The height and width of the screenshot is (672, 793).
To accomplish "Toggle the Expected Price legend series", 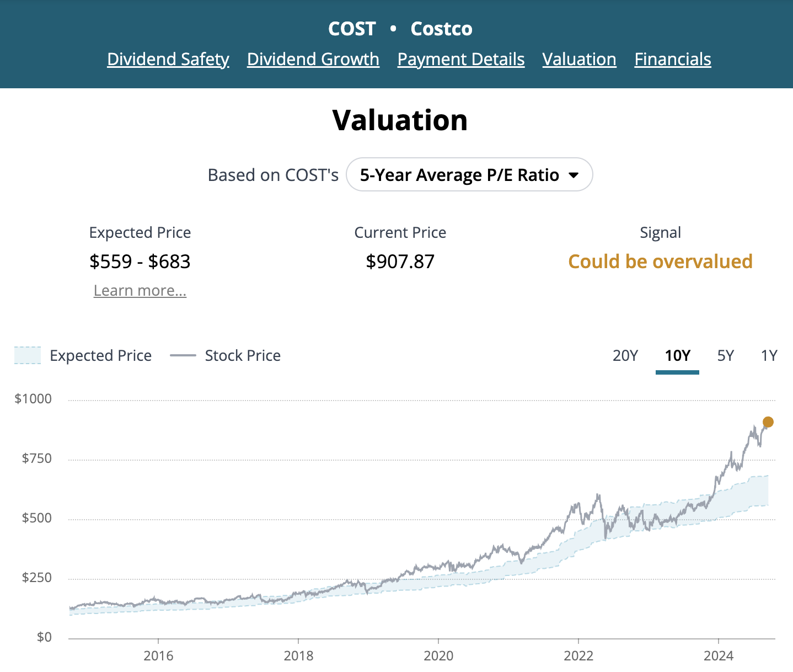I will (101, 356).
